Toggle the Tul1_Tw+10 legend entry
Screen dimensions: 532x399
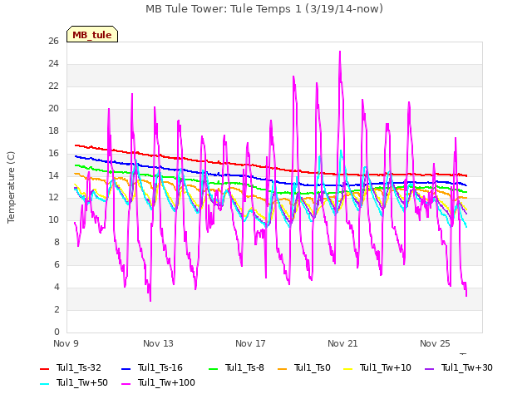pos(377,367)
